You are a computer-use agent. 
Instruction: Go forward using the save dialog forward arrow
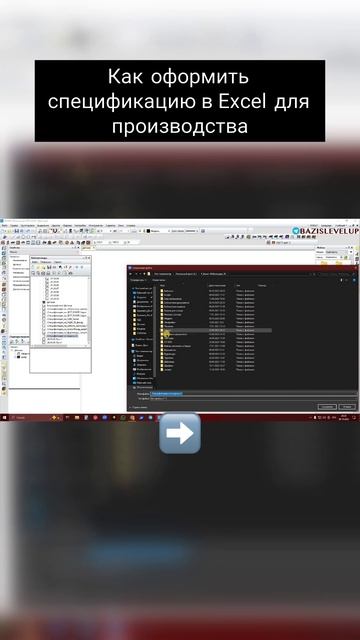pyautogui.click(x=137, y=274)
